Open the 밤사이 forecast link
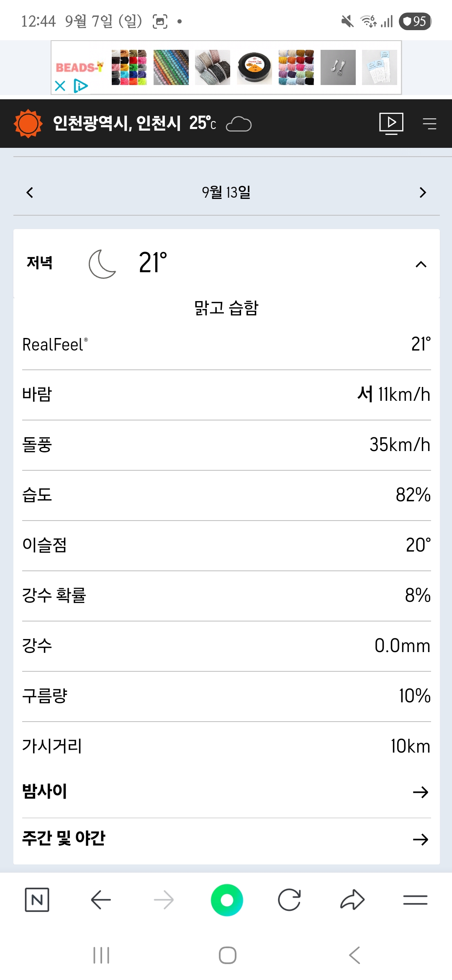Image resolution: width=452 pixels, height=980 pixels. [x=226, y=792]
